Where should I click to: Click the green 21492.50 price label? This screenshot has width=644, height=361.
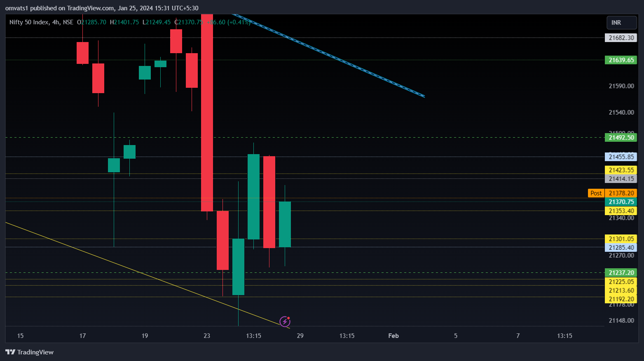coord(621,138)
